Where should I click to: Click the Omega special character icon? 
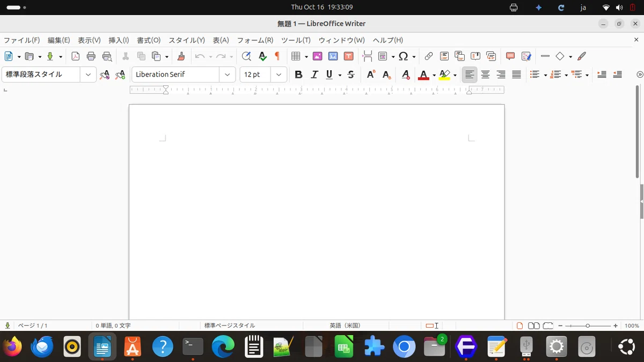(404, 56)
